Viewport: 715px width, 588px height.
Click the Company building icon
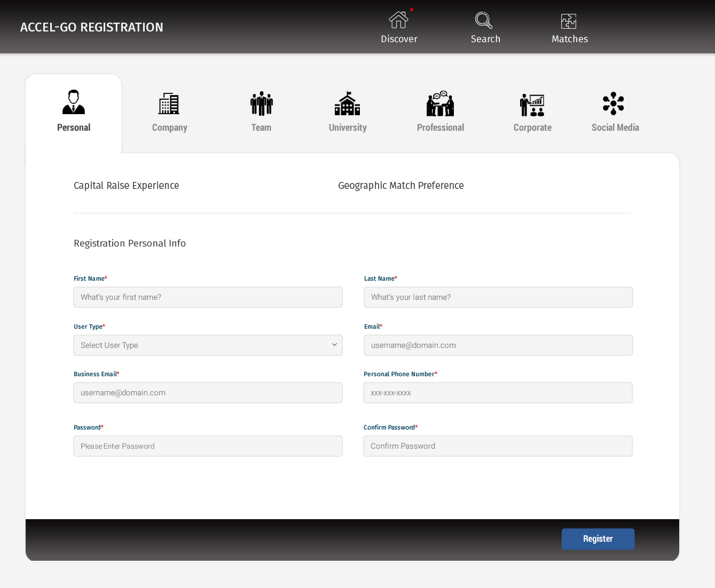169,104
